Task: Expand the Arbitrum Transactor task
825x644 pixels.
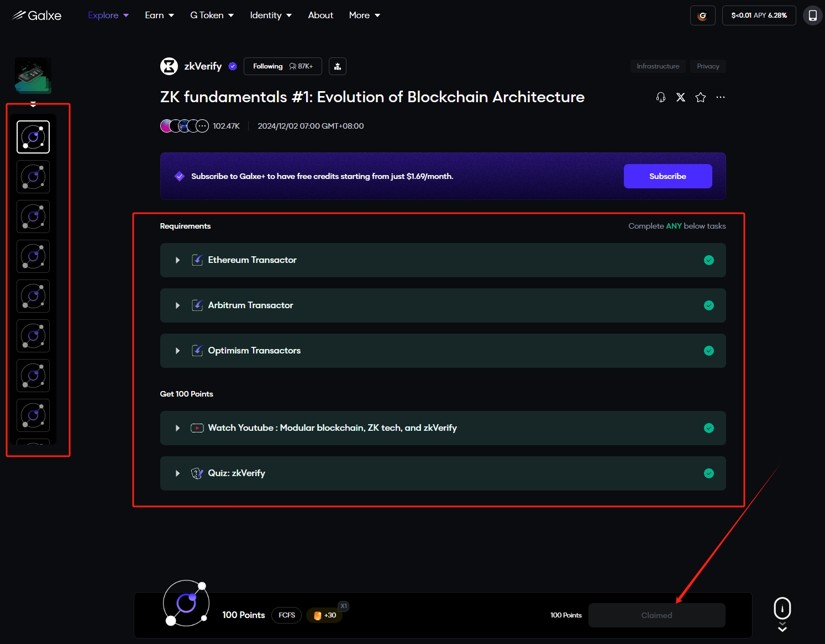Action: 177,305
